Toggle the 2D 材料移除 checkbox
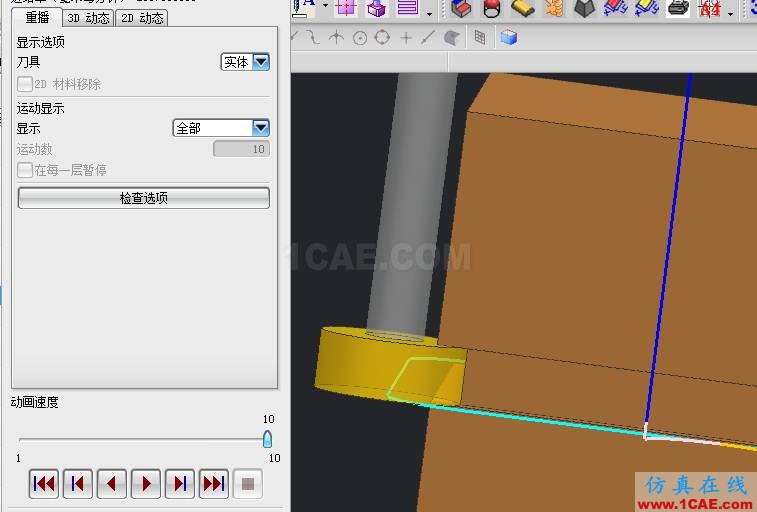This screenshot has height=512, width=757. coord(25,84)
